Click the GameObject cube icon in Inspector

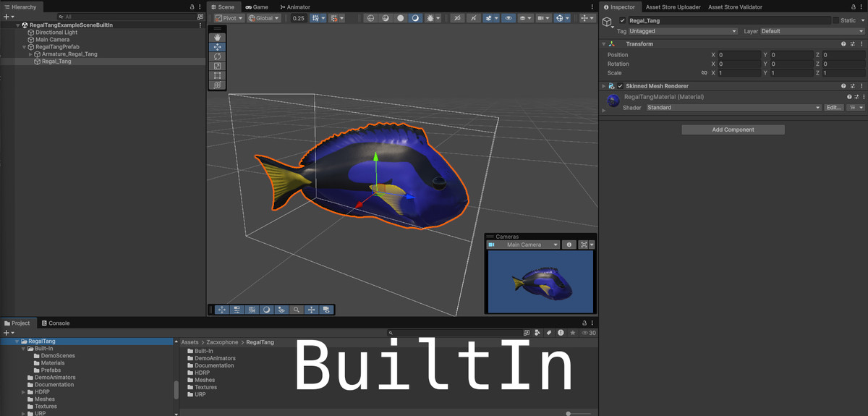(x=608, y=22)
